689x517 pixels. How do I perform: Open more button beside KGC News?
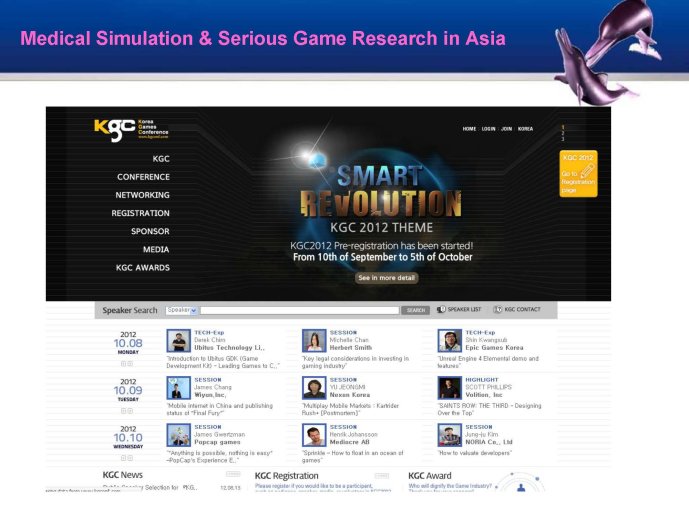coord(233,474)
